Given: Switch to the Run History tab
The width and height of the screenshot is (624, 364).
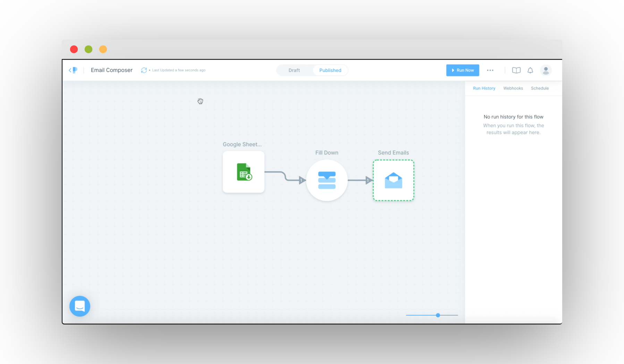Looking at the screenshot, I should 484,88.
